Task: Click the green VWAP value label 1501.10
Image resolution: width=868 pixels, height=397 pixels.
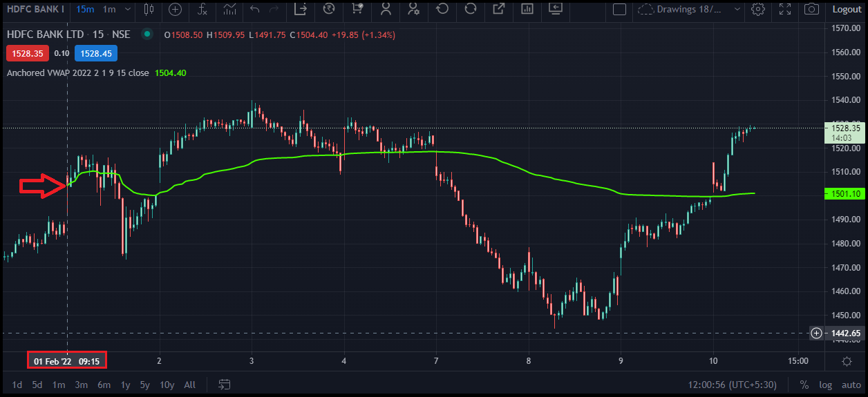Action: (846, 194)
